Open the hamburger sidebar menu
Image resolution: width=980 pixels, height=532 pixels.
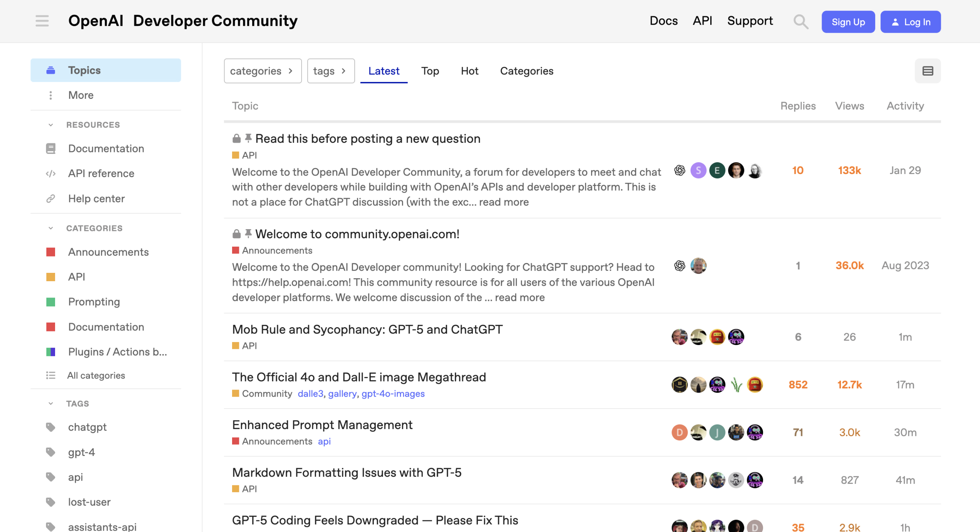42,21
